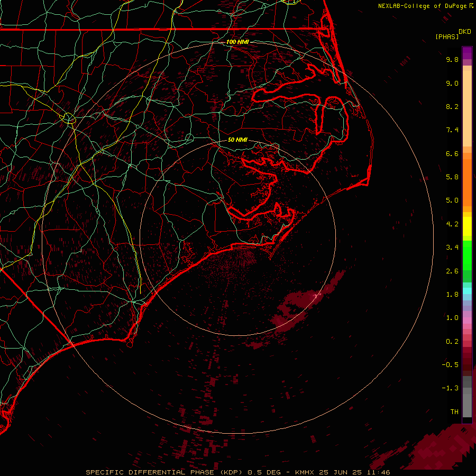
Task: Click the purple band atop the color bar
Action: click(467, 53)
